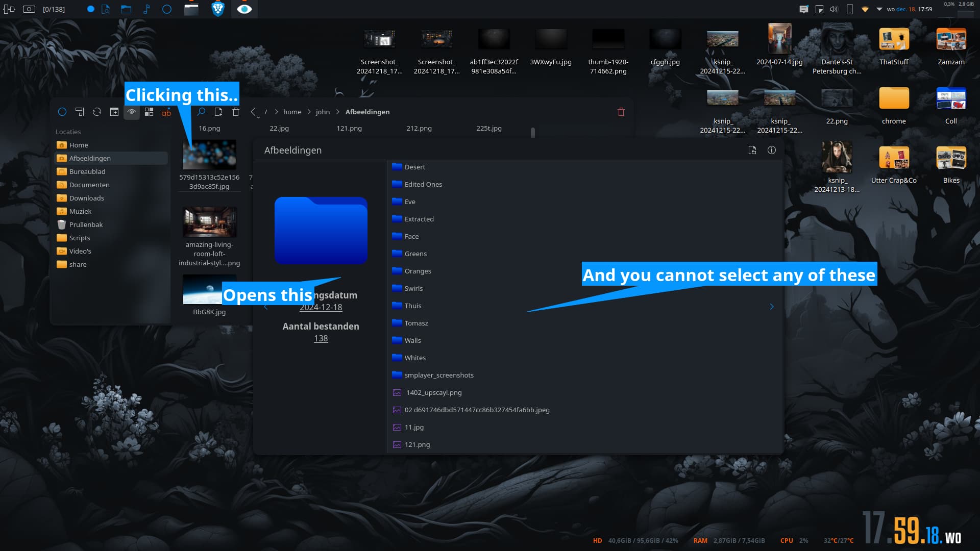Image resolution: width=980 pixels, height=551 pixels.
Task: Go to next preview with right chevron
Action: tap(772, 307)
